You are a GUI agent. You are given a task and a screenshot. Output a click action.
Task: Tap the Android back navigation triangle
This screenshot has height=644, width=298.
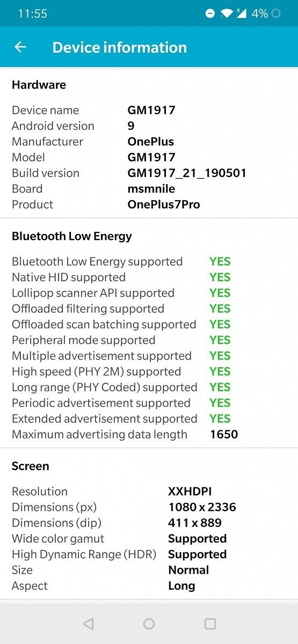(x=88, y=624)
